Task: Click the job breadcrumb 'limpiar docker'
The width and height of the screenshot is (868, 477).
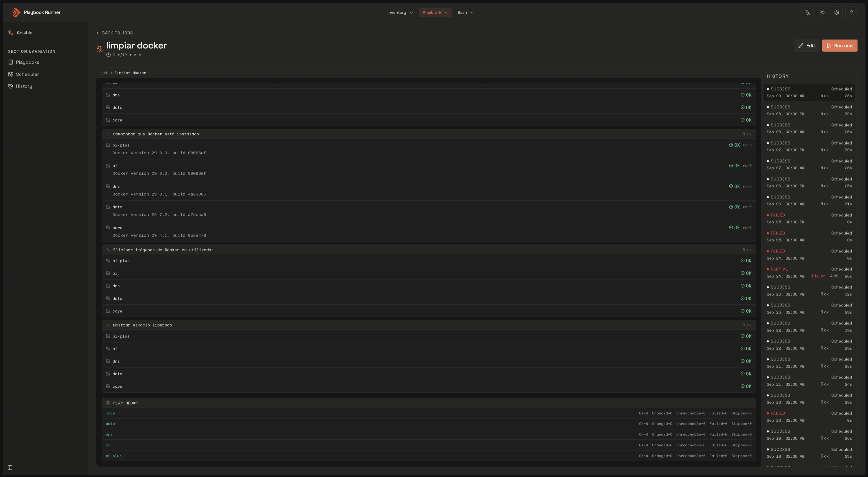Action: (130, 73)
